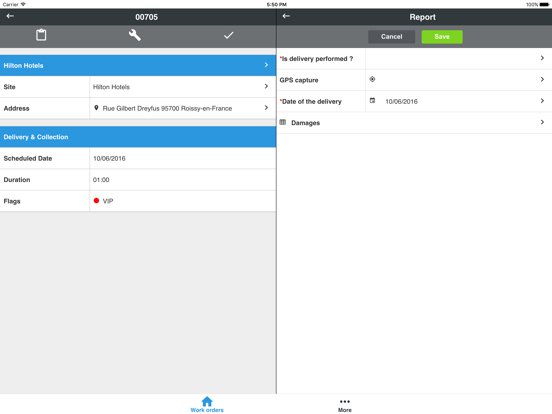Open 'Is delivery performed ?' chevron
Screen dimensions: 552x414
point(542,58)
